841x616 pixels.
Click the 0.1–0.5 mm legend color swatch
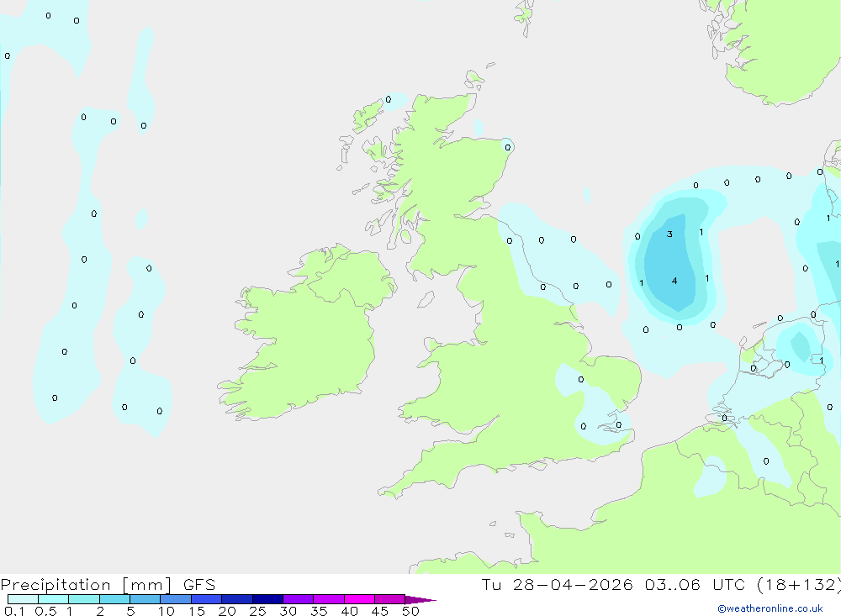click(x=23, y=599)
